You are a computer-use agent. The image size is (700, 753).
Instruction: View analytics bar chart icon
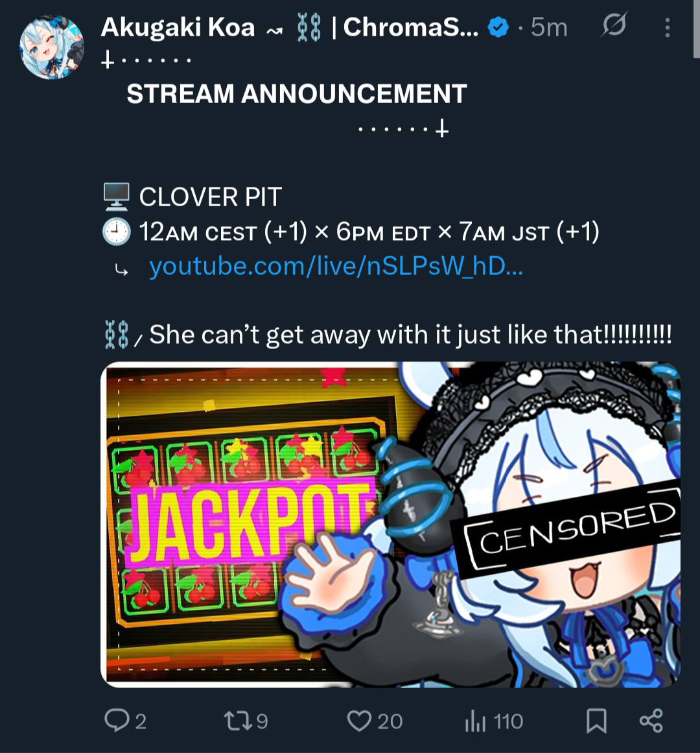[x=475, y=721]
